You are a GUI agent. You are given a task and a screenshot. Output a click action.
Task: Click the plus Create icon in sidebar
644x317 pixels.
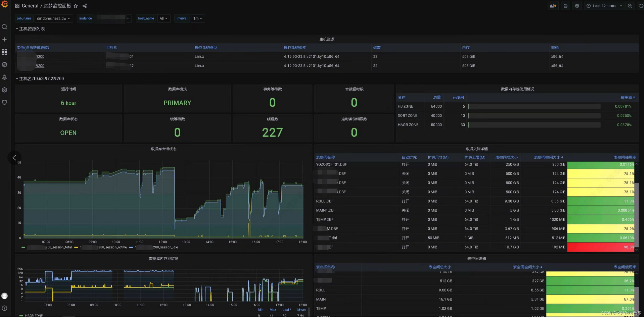[5, 40]
